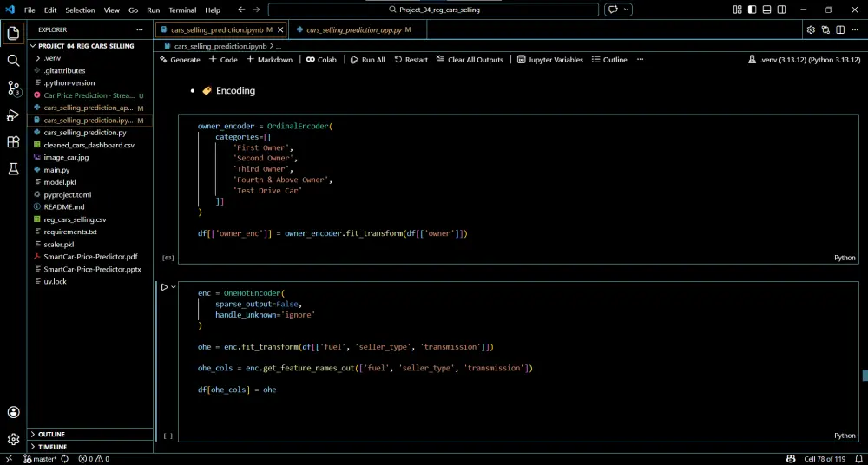Add a Code cell
The height and width of the screenshot is (465, 868).
click(x=223, y=59)
